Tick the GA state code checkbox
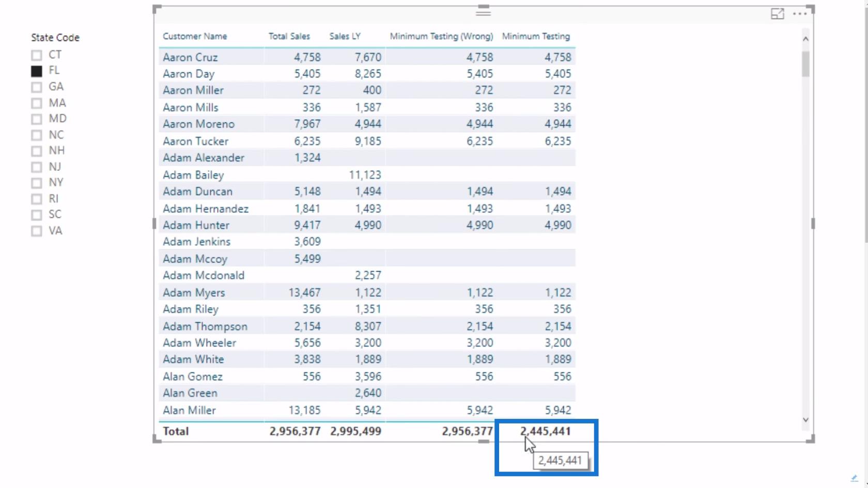The height and width of the screenshot is (488, 868). click(x=36, y=87)
